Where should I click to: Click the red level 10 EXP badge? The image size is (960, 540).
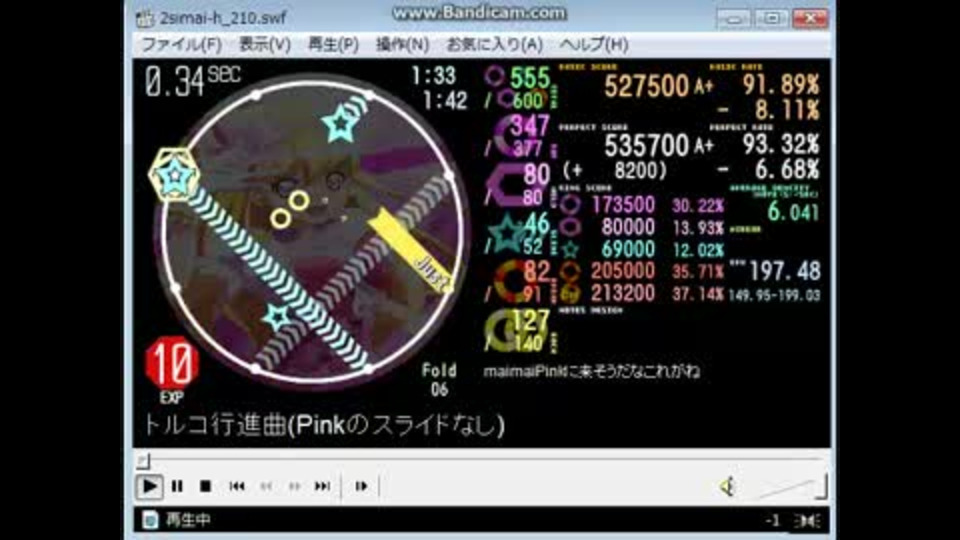[x=171, y=362]
